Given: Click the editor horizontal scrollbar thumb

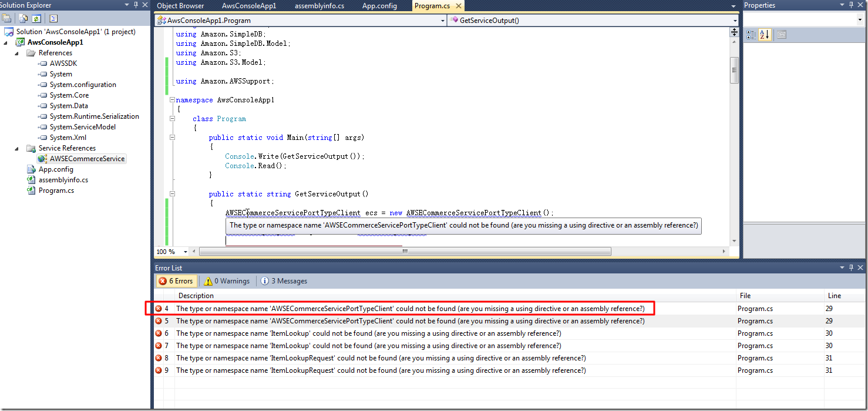Looking at the screenshot, I should click(x=405, y=252).
